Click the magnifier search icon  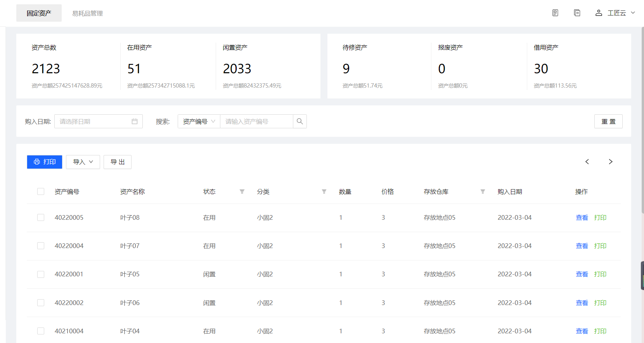click(x=300, y=121)
